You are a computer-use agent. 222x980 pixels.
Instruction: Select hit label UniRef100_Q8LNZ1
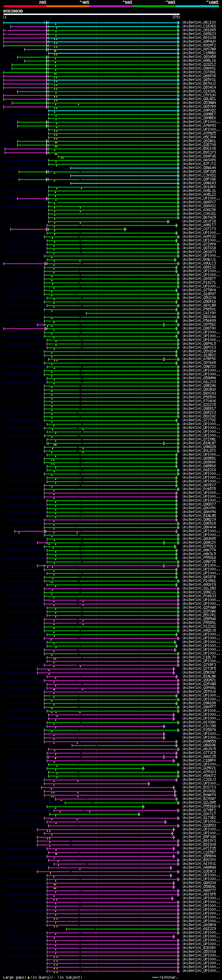pos(199,99)
